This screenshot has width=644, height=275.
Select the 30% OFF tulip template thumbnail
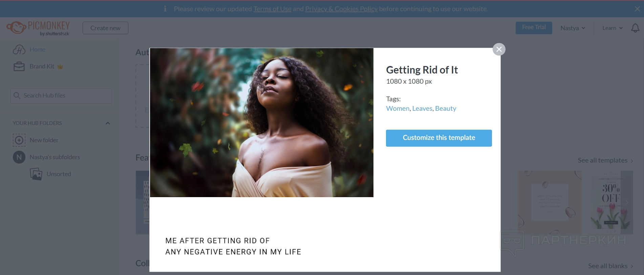[611, 202]
